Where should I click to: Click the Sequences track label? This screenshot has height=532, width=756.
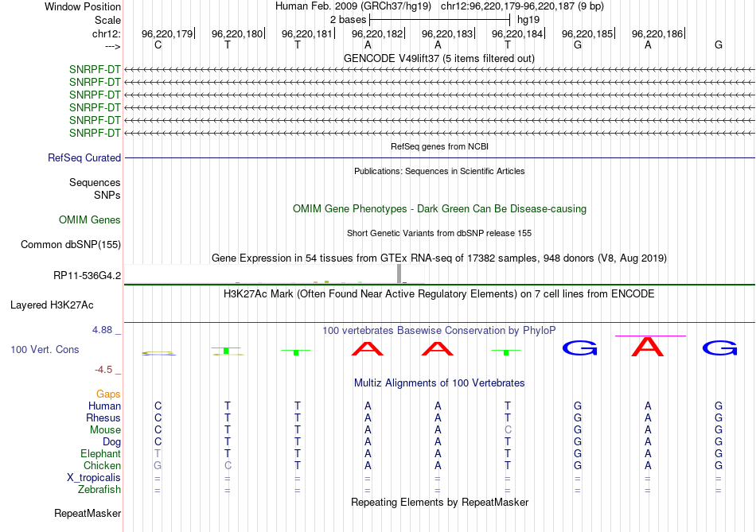click(95, 182)
